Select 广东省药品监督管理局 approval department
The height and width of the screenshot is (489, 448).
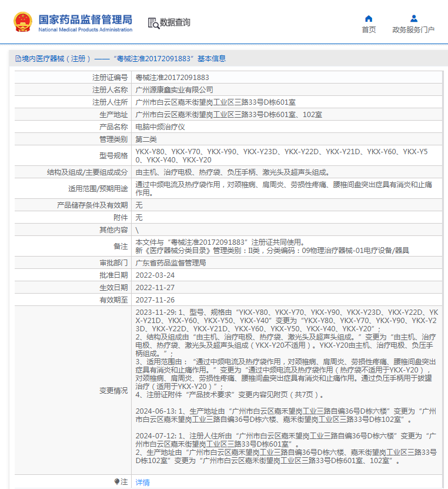(x=170, y=263)
